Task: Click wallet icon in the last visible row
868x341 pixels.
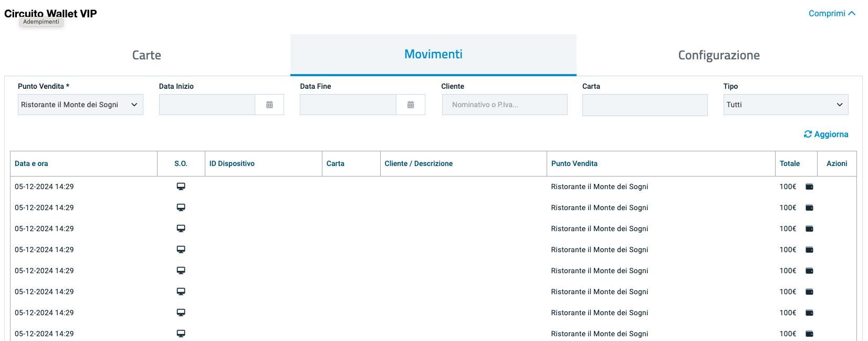Action: pyautogui.click(x=809, y=334)
